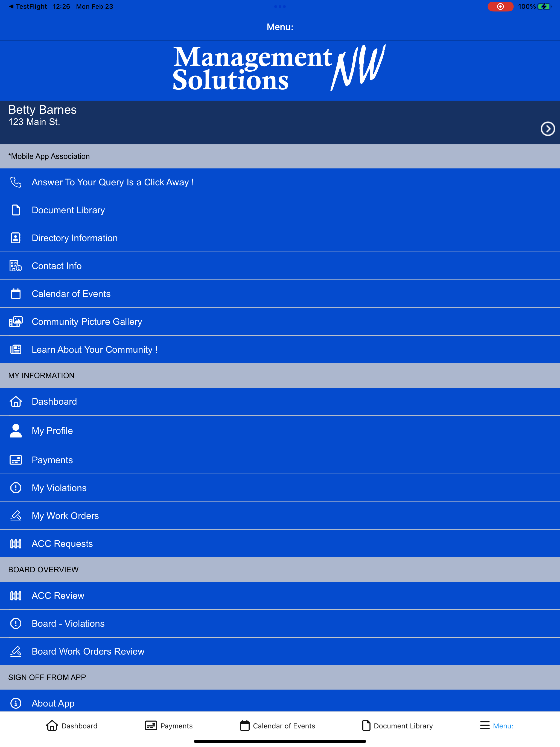Tap the payment card icon in bottom tab bar
560x747 pixels.
click(151, 725)
